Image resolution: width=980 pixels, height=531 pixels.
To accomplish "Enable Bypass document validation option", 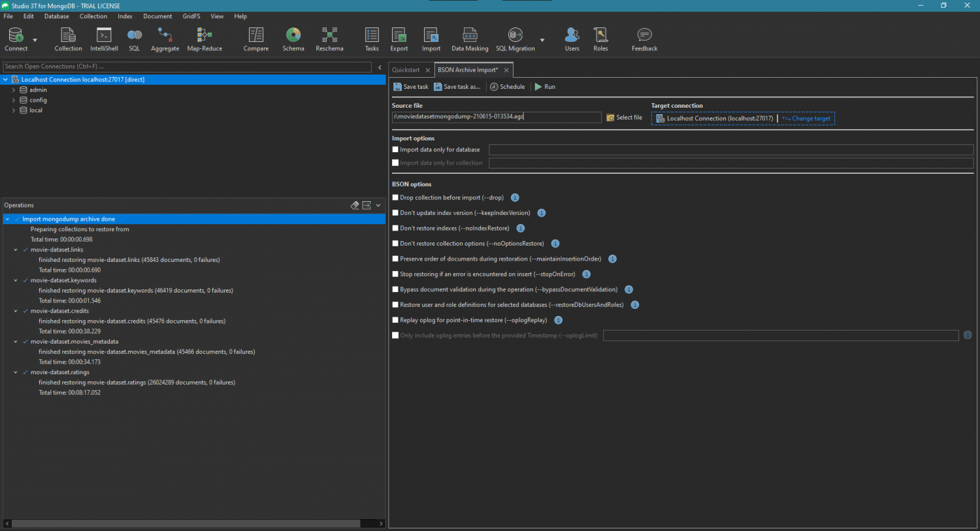I will point(395,289).
